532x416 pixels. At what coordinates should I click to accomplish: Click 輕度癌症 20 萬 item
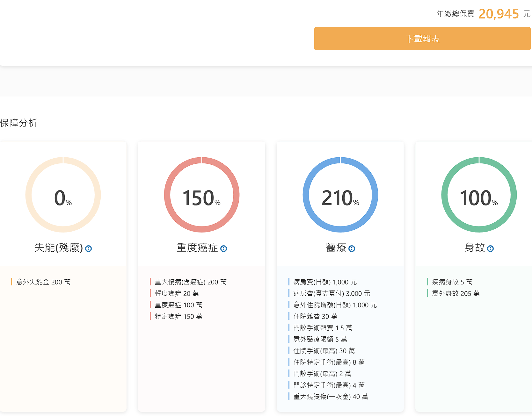click(177, 293)
